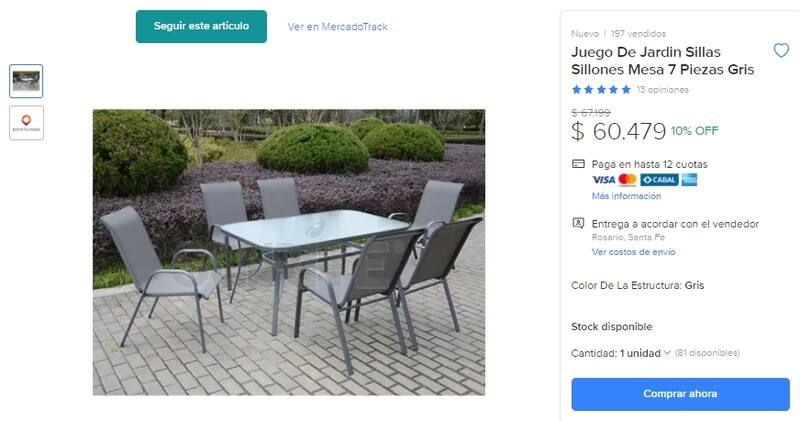The image size is (800, 421).
Task: Open the 13 opiniones reviews link
Action: pos(662,90)
